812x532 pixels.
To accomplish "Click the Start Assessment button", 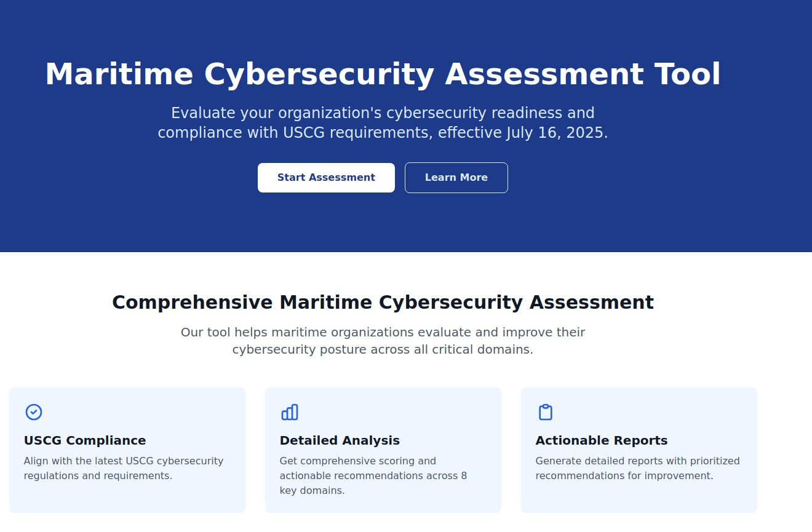I will point(326,178).
